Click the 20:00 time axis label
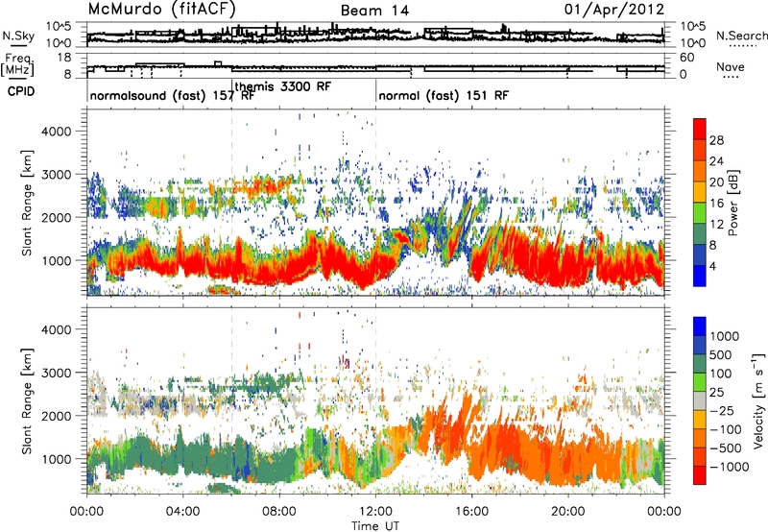 click(568, 512)
